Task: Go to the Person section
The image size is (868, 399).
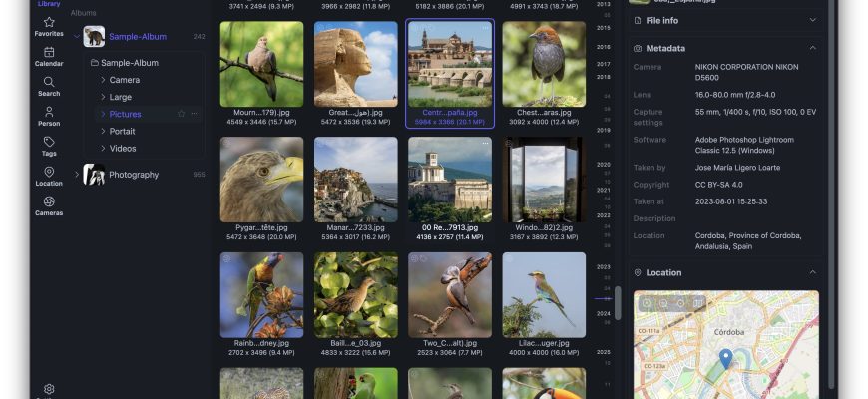Action: 49,117
